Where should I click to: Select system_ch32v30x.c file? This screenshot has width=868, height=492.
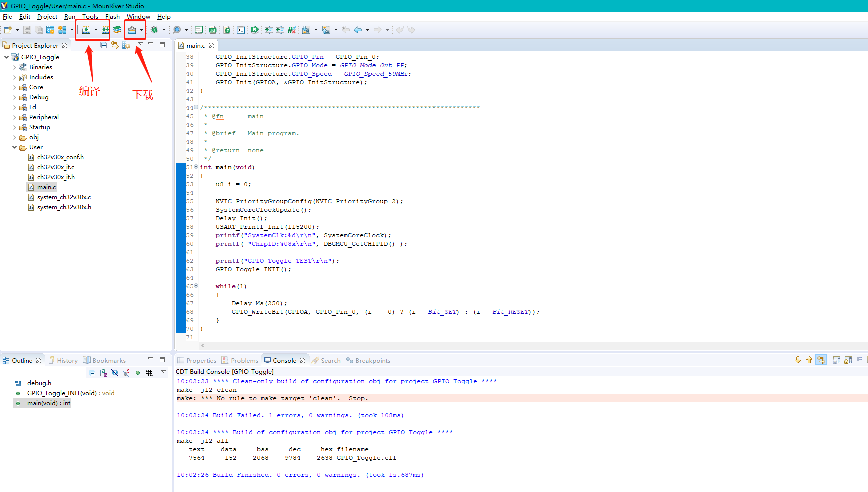(x=64, y=197)
